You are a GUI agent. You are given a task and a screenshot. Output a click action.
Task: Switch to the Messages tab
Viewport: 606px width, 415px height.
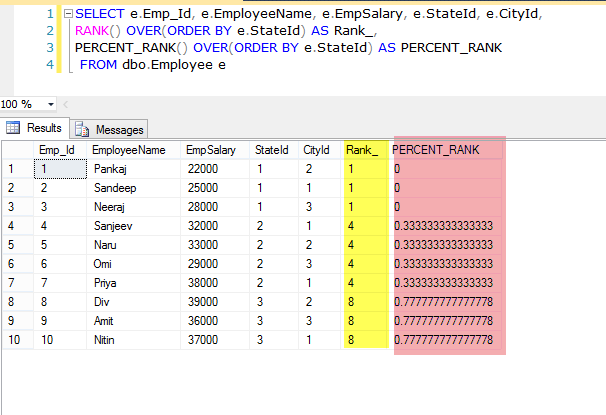(x=109, y=129)
